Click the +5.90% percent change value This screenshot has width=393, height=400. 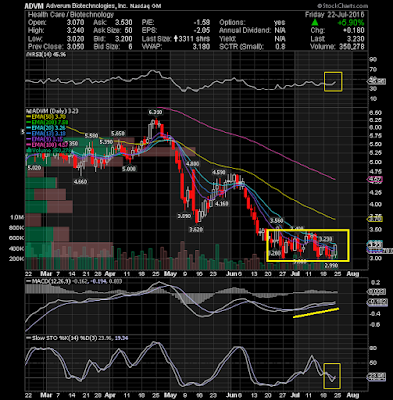[350, 23]
